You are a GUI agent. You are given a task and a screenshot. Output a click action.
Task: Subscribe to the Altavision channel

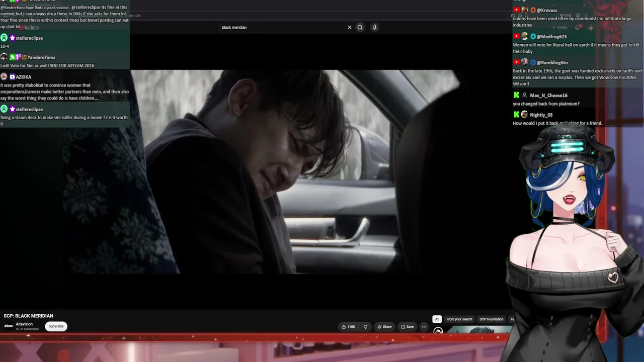point(56,326)
